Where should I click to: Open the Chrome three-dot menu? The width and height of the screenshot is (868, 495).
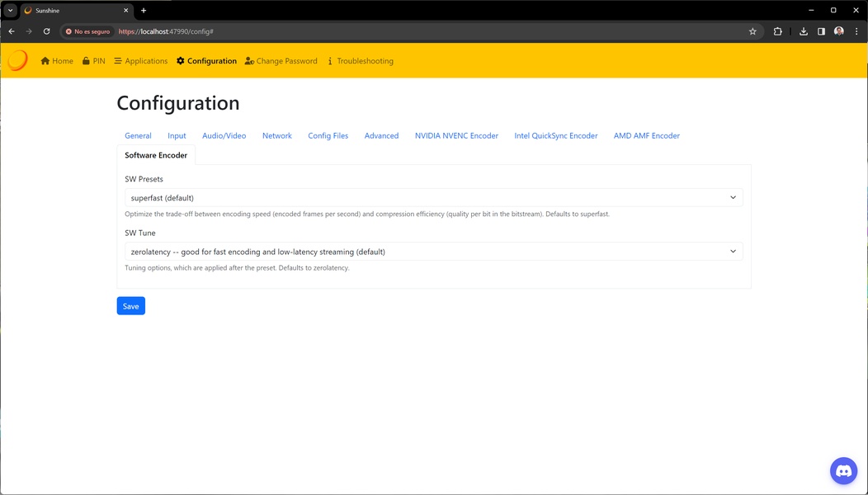tap(856, 31)
